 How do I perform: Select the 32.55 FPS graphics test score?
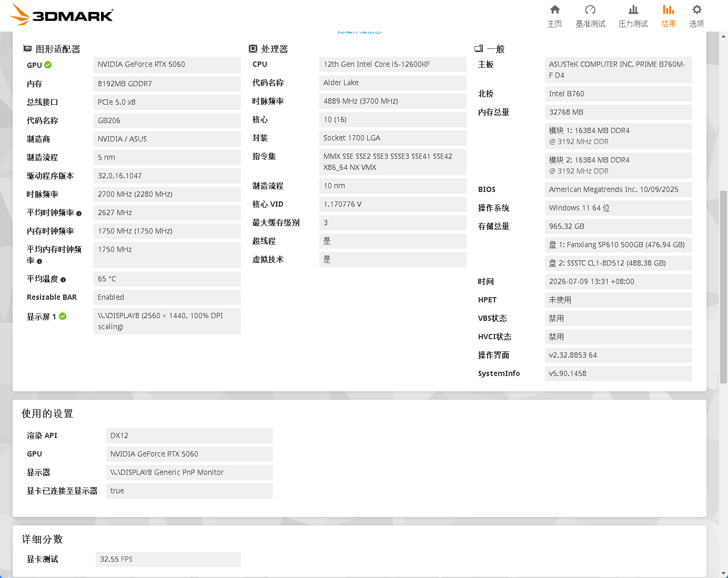click(x=167, y=559)
